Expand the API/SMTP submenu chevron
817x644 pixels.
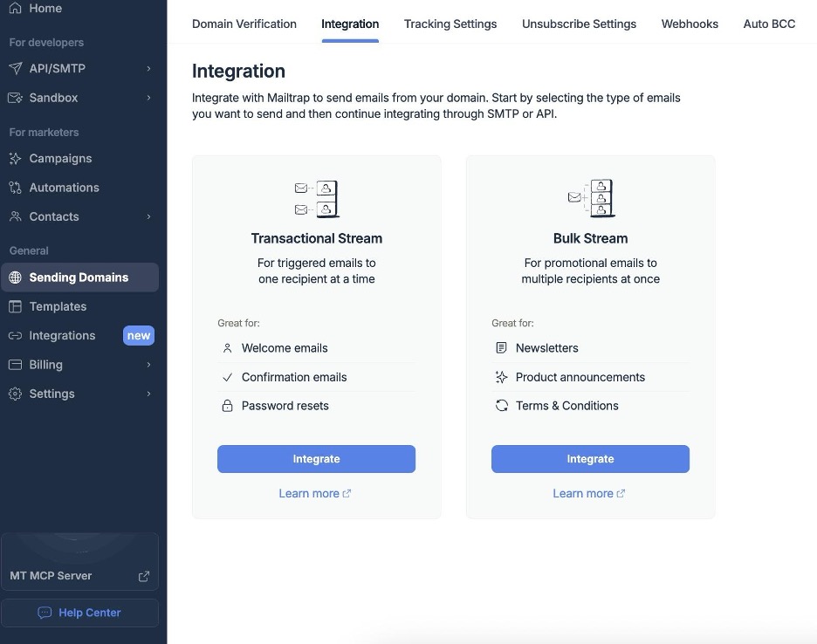pyautogui.click(x=148, y=69)
